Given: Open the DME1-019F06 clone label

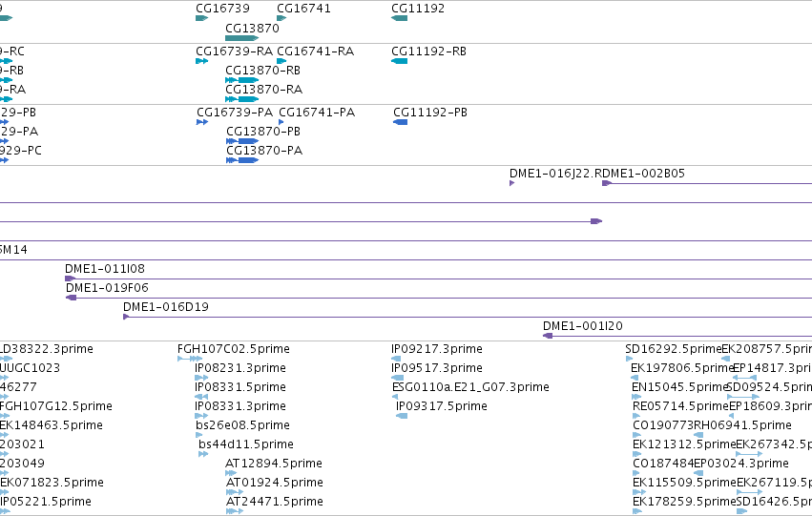Looking at the screenshot, I should 107,288.
